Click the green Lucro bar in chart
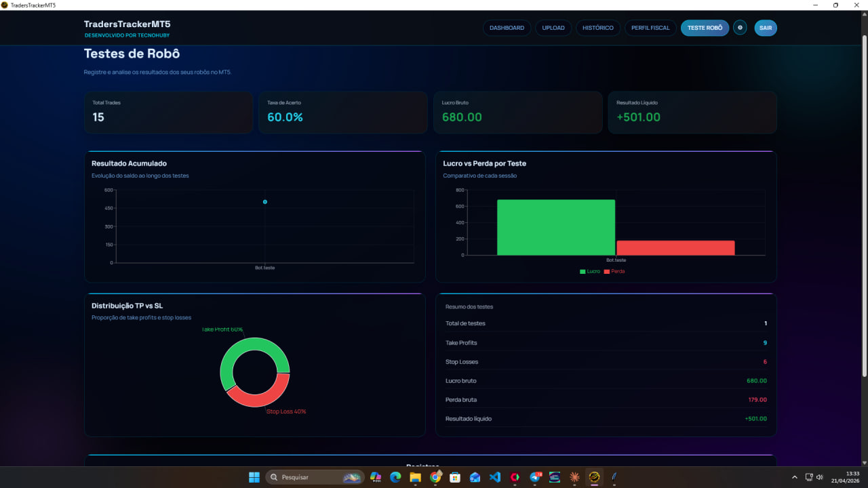 556,227
